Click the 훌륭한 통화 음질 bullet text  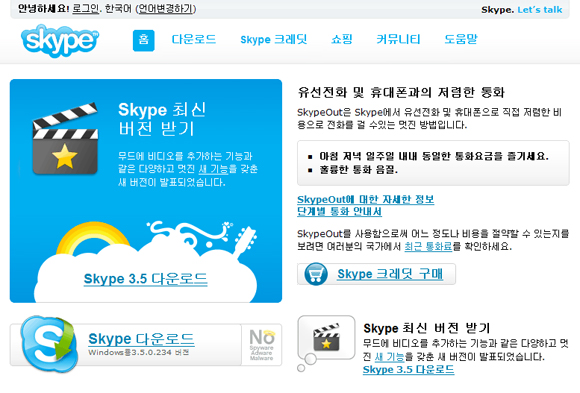point(358,170)
